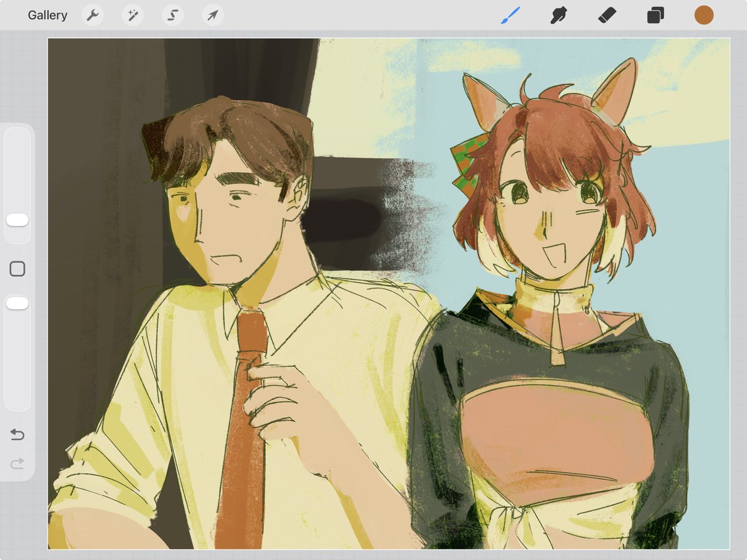
Task: Select the Brush tool
Action: click(x=510, y=16)
